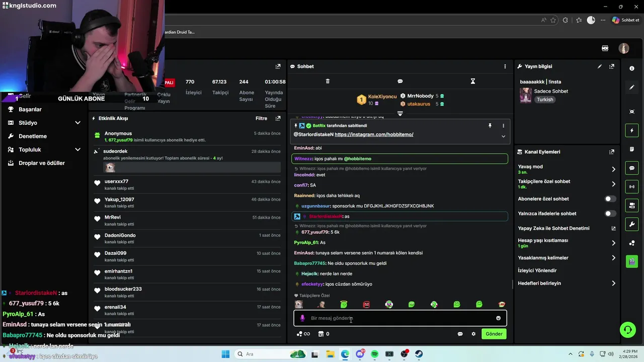Open Yapay Zeka ile Sohbet Denetimi

[x=567, y=228]
